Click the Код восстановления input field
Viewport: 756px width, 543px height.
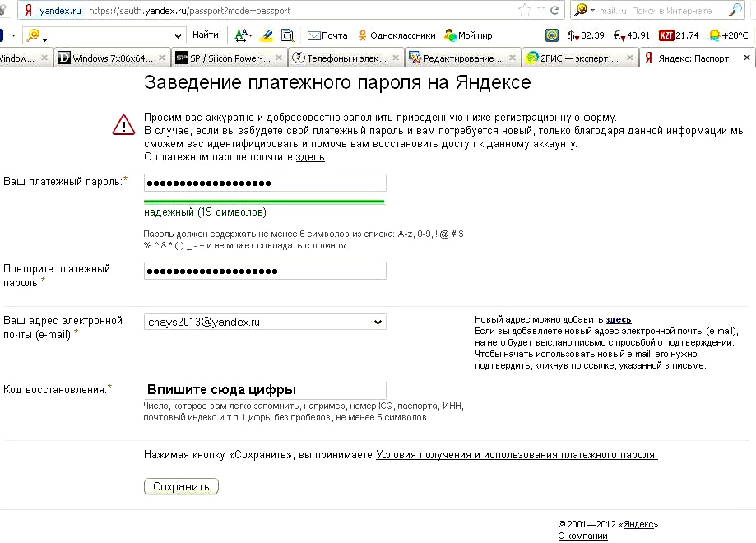265,390
